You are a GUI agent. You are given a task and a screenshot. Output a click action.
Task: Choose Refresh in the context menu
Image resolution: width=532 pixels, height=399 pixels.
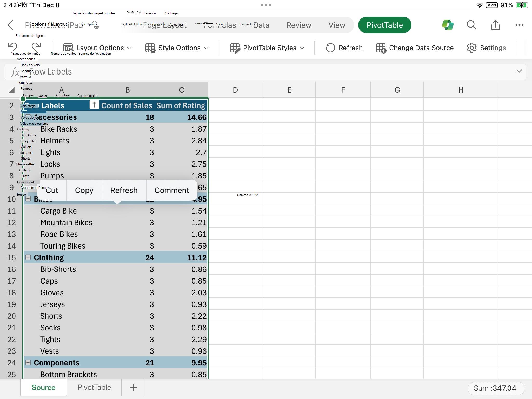point(124,190)
